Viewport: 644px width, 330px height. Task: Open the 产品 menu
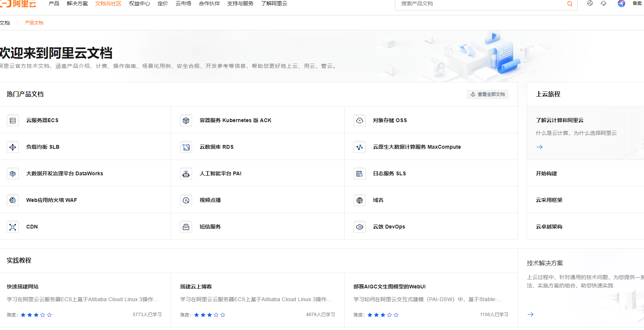tap(54, 3)
